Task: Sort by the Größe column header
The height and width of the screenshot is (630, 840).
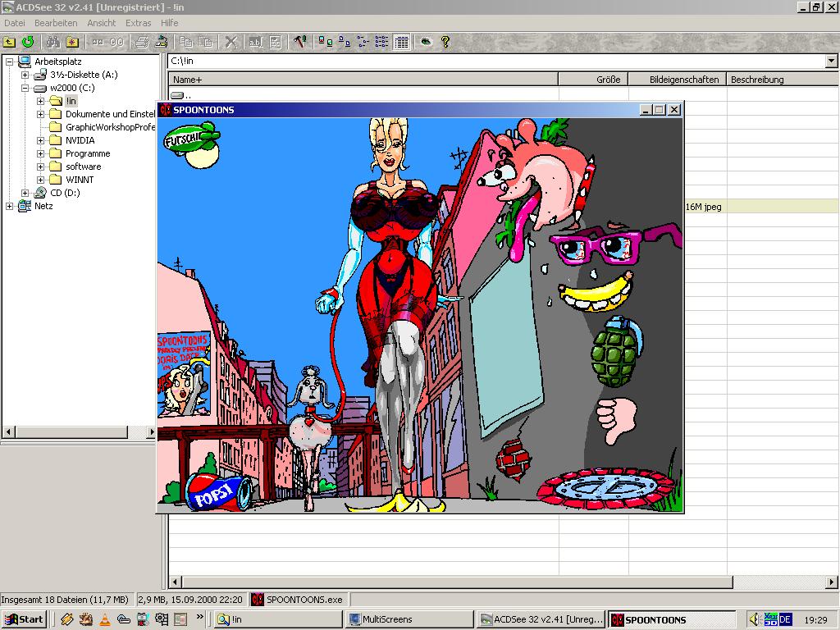Action: tap(594, 80)
